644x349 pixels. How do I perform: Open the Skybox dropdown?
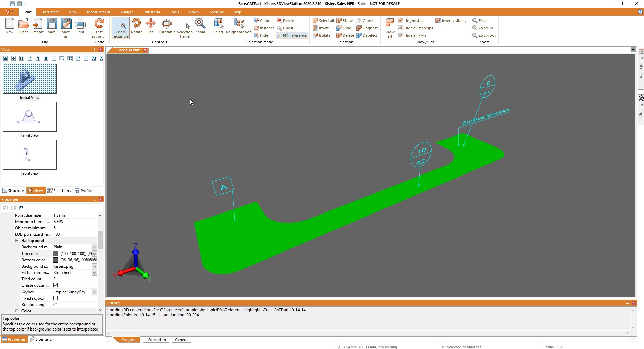95,292
